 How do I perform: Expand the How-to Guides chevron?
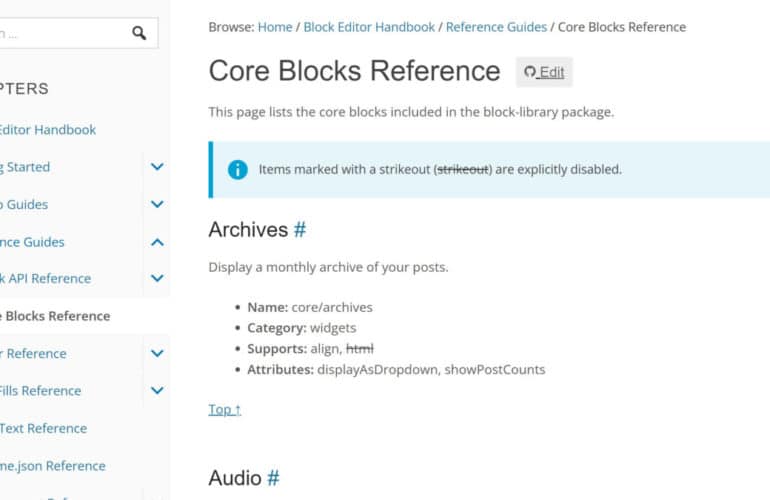(157, 204)
